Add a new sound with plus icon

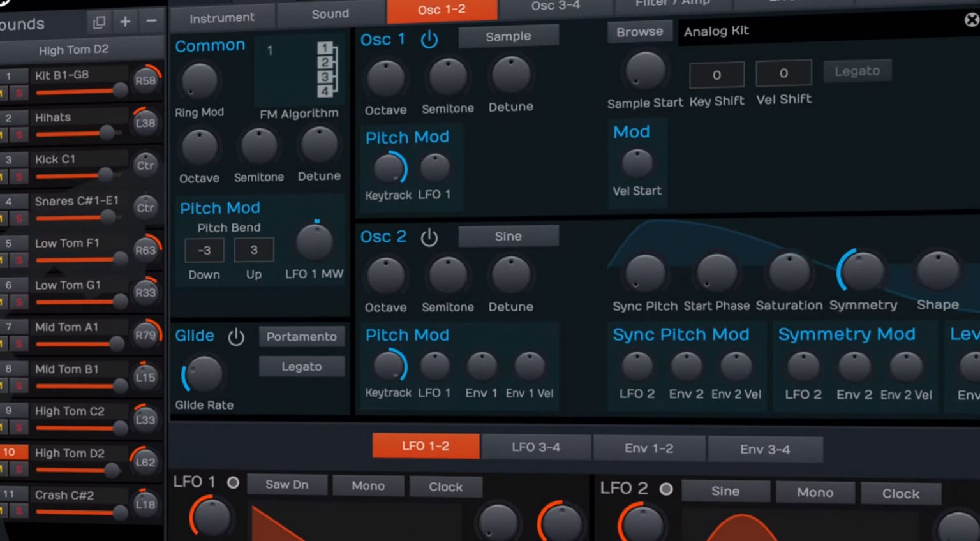(125, 22)
